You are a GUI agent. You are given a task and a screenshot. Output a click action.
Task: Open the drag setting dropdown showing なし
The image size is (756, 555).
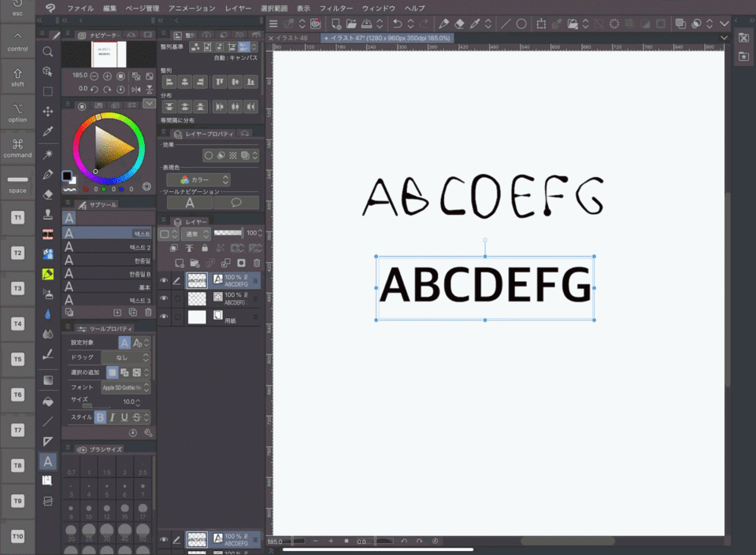tap(125, 357)
